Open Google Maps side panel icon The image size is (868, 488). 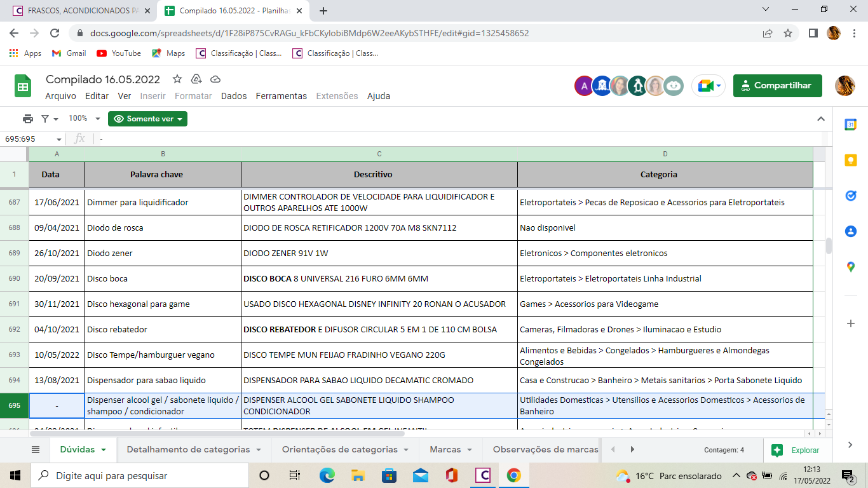pyautogui.click(x=850, y=267)
